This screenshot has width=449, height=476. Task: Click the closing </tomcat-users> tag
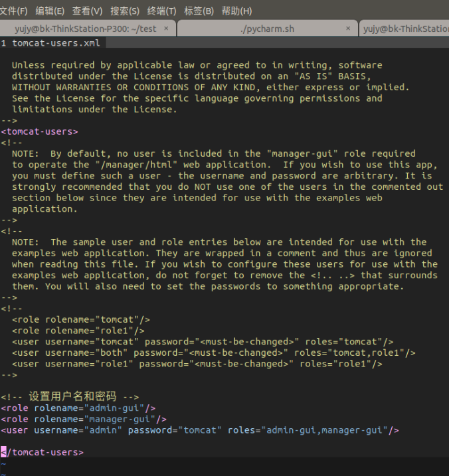tap(43, 452)
